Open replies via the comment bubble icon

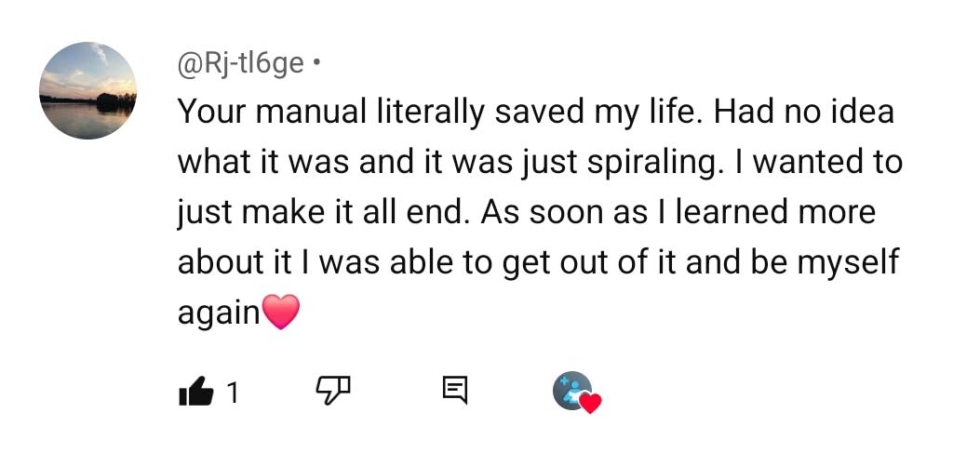pos(455,392)
